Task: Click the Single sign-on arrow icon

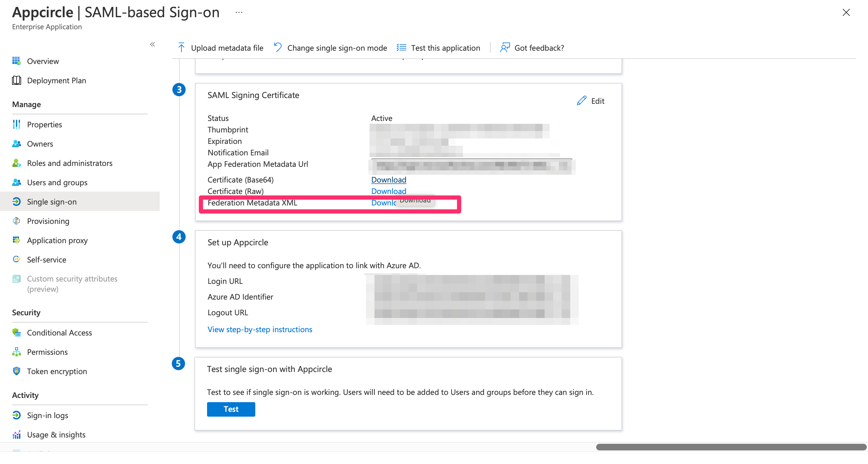Action: coord(17,202)
